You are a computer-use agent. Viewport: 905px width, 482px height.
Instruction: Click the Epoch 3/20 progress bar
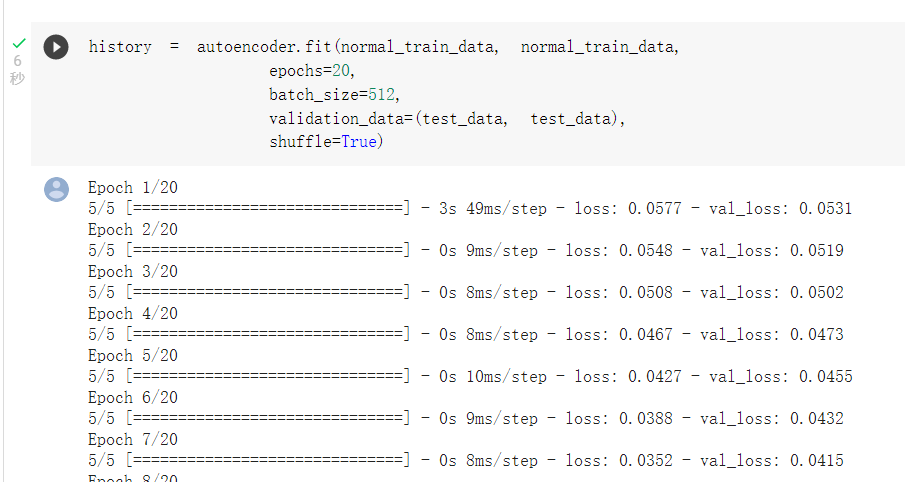[x=268, y=293]
